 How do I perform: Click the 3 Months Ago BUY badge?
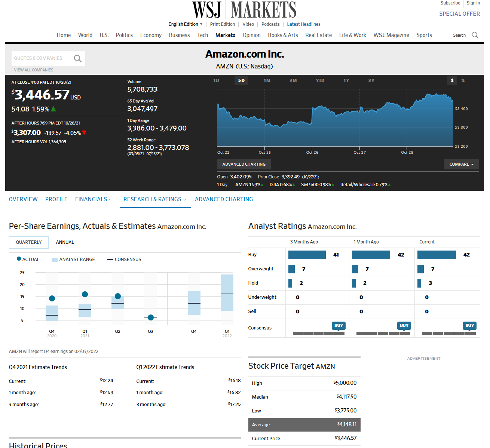pyautogui.click(x=339, y=325)
